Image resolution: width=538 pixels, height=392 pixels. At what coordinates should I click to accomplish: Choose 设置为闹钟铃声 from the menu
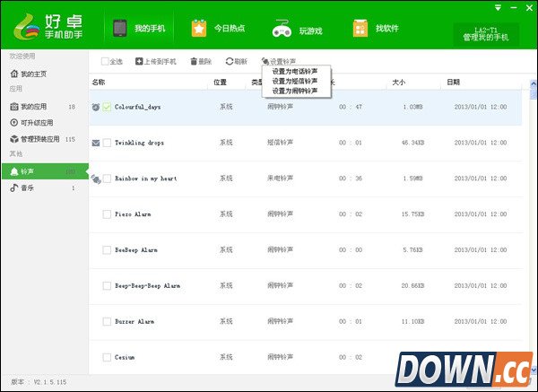click(x=295, y=91)
